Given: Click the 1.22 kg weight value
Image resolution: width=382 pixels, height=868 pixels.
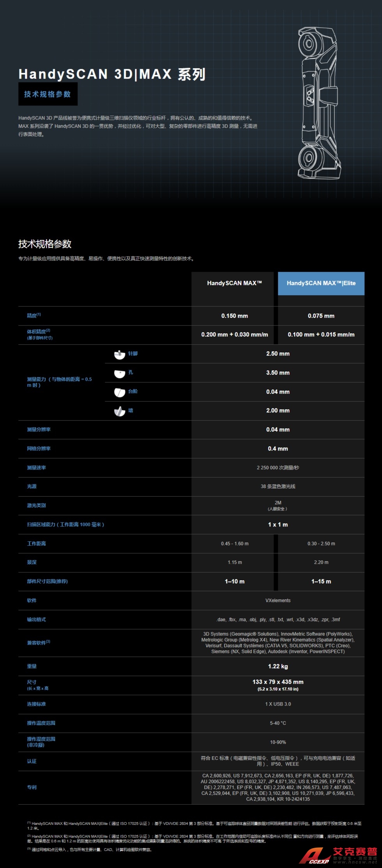Looking at the screenshot, I should [x=278, y=666].
